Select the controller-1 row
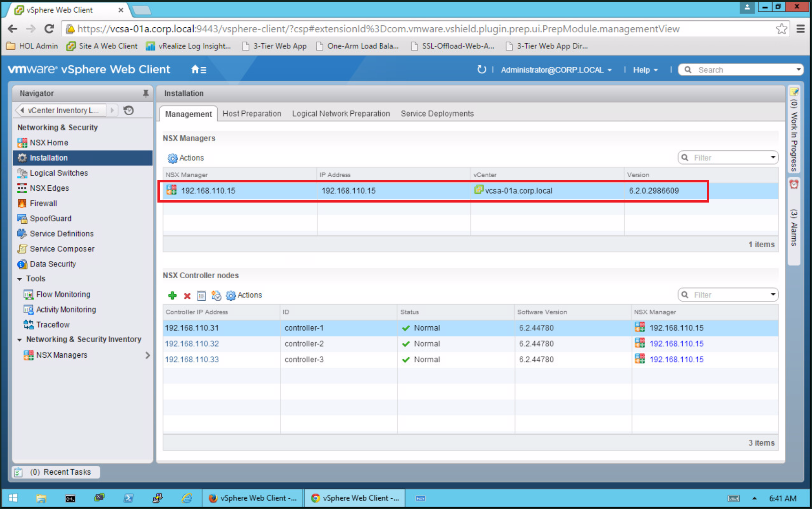Image resolution: width=812 pixels, height=509 pixels. (470, 328)
